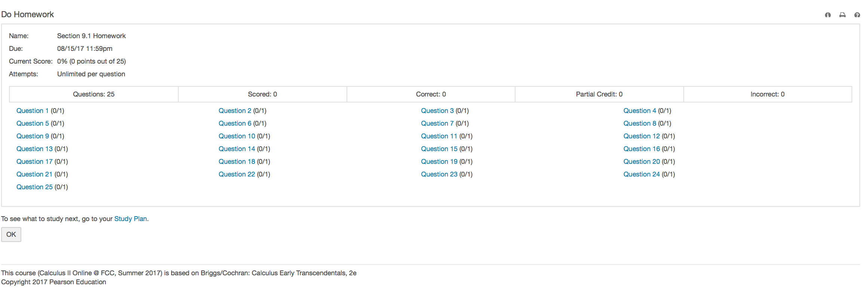Select Question 3 link

coord(437,111)
